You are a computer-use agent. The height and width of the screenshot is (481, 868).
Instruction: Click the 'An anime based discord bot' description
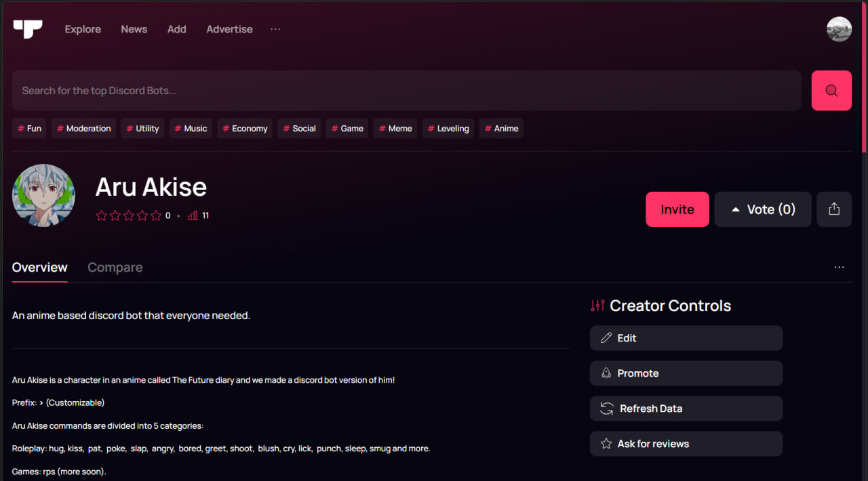pos(131,316)
